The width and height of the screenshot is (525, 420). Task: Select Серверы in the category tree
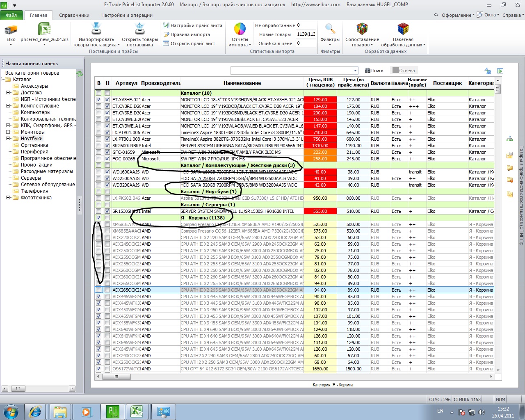(31, 178)
